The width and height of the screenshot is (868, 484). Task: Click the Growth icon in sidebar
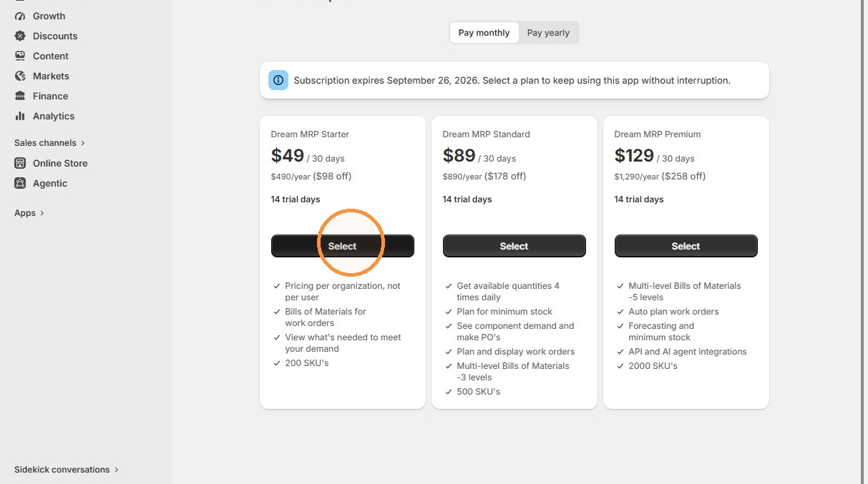coord(20,16)
